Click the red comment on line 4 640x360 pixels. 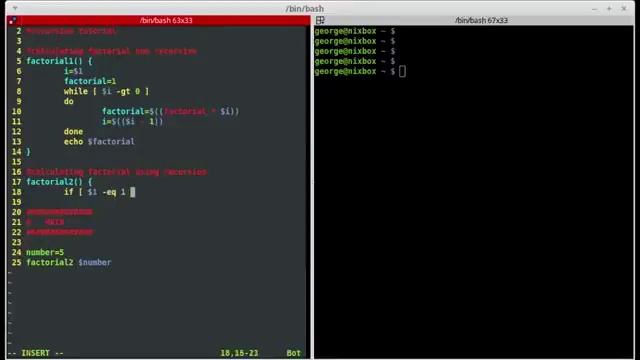tap(111, 51)
